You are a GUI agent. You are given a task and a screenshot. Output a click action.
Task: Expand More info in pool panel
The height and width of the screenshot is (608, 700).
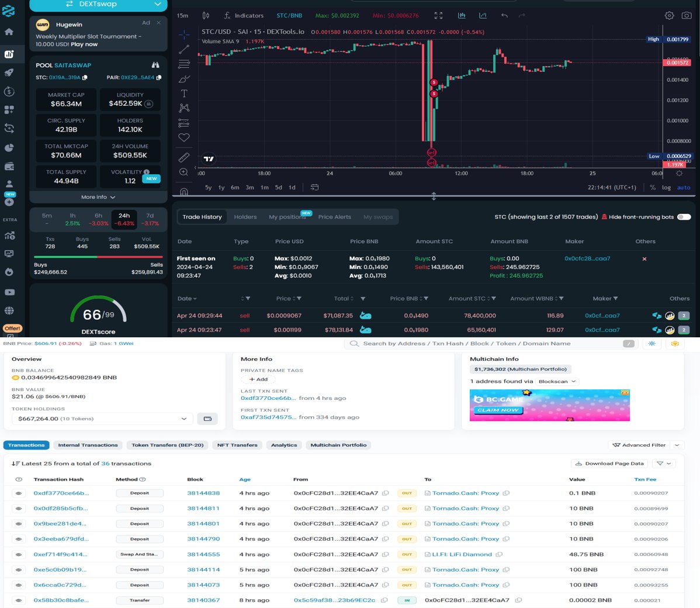tap(98, 197)
